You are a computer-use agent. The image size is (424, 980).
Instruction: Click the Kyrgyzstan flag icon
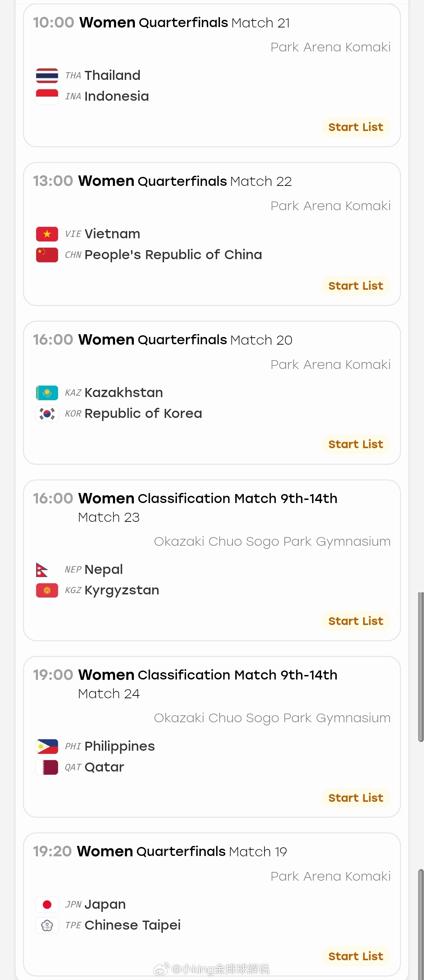[x=47, y=591]
